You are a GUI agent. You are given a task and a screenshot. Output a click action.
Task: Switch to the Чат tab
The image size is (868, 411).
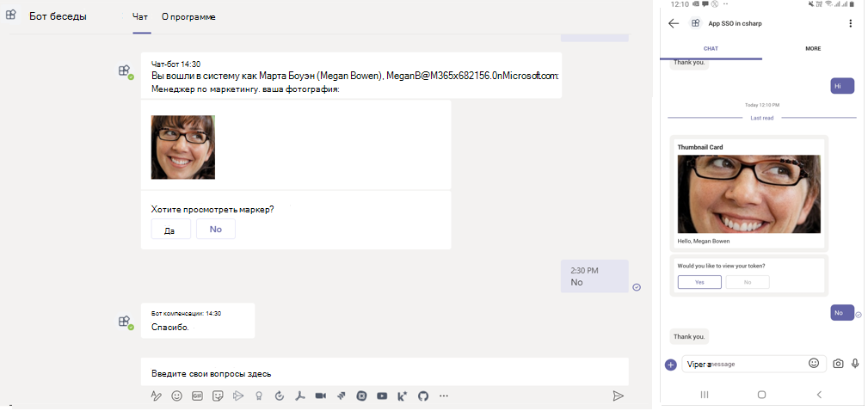click(141, 17)
